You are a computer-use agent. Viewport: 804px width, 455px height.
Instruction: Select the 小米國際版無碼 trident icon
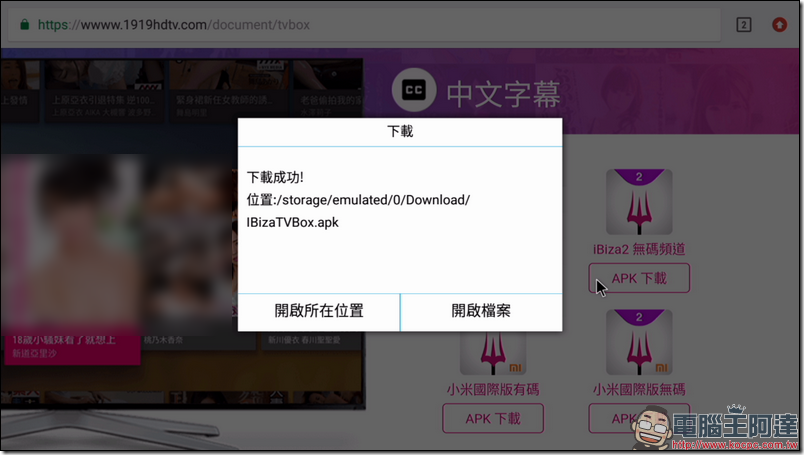tap(639, 342)
